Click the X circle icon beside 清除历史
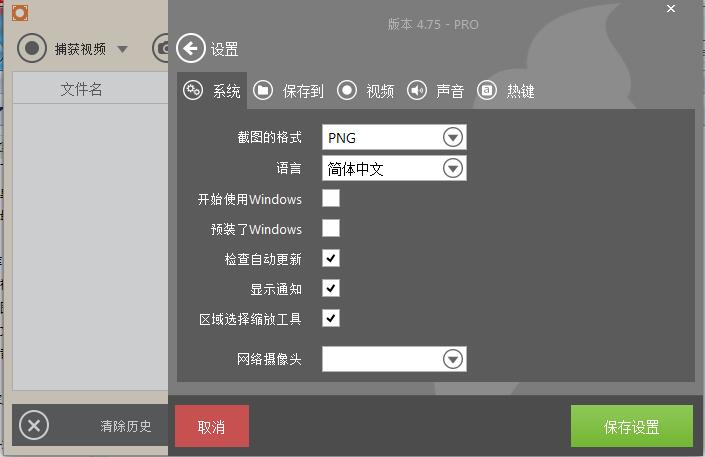This screenshot has width=705, height=457. click(34, 425)
